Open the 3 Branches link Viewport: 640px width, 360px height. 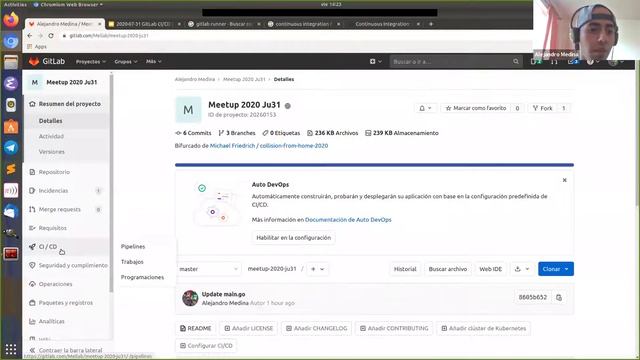point(237,133)
